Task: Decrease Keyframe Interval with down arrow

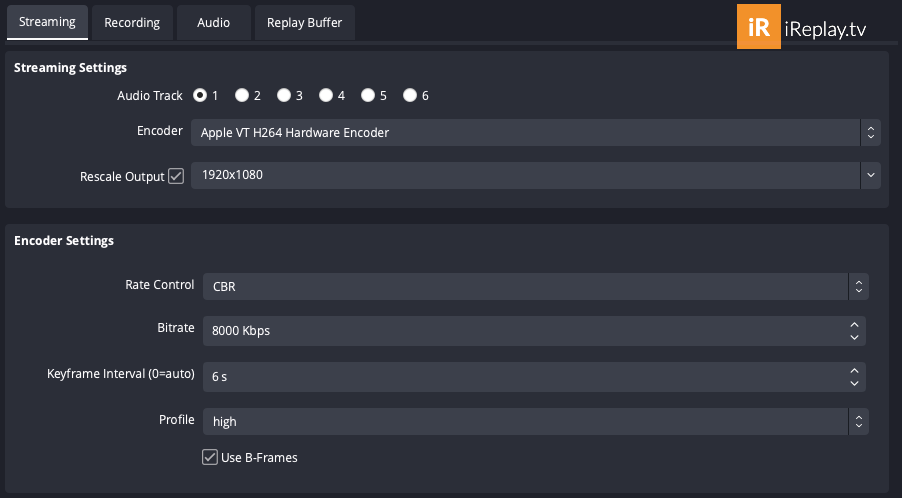Action: (854, 384)
